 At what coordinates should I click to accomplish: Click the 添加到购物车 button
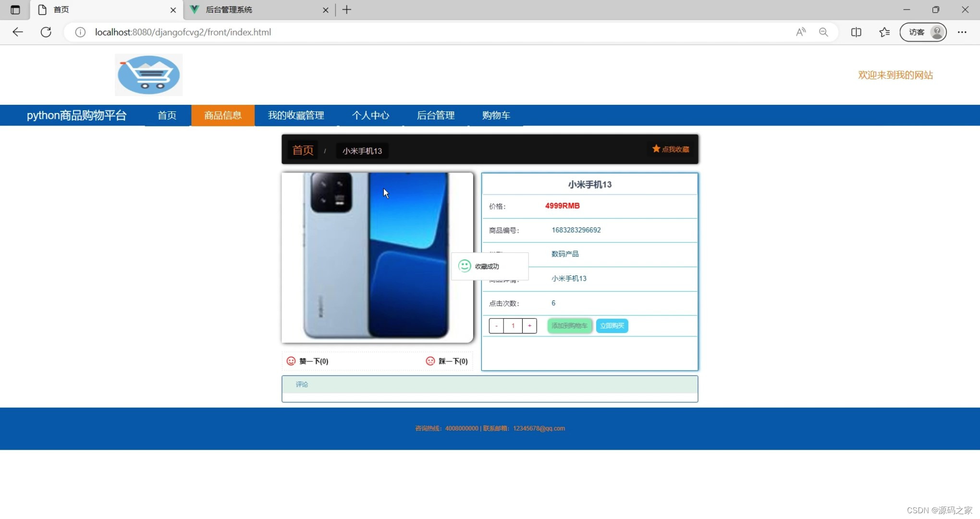(569, 326)
